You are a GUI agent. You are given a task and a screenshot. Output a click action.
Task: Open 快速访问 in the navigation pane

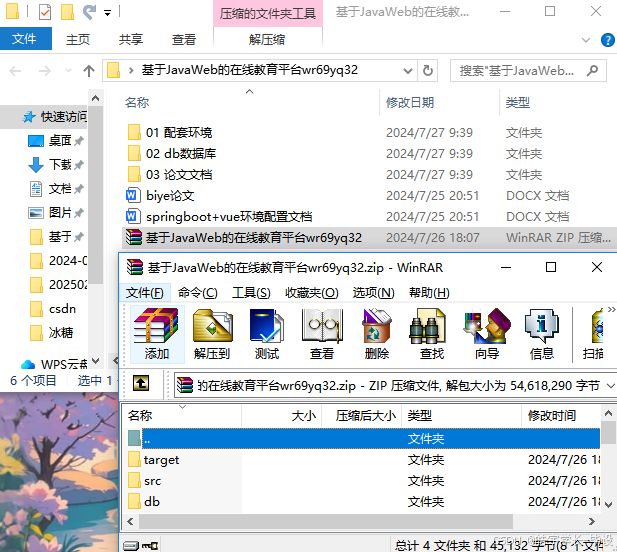[x=55, y=116]
